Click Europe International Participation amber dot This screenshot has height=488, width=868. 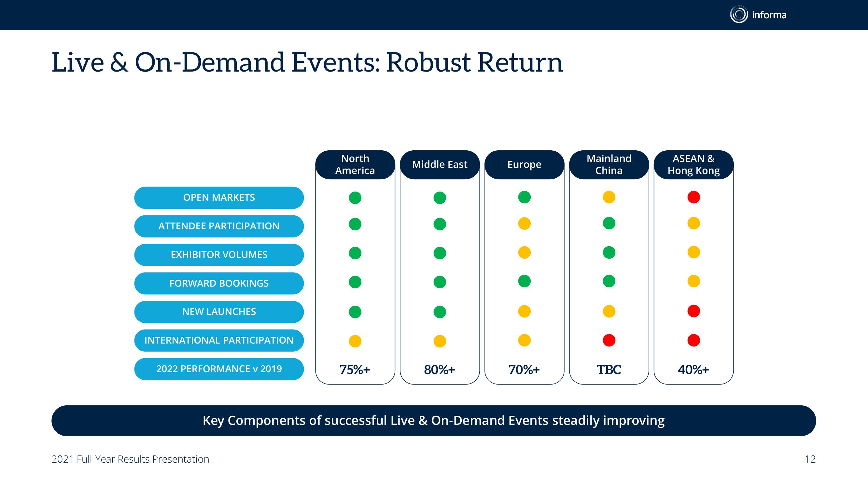click(524, 340)
